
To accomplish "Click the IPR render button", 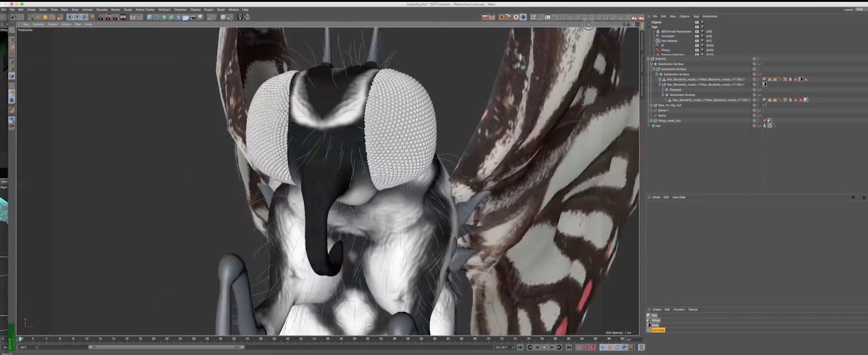I will coord(123,17).
